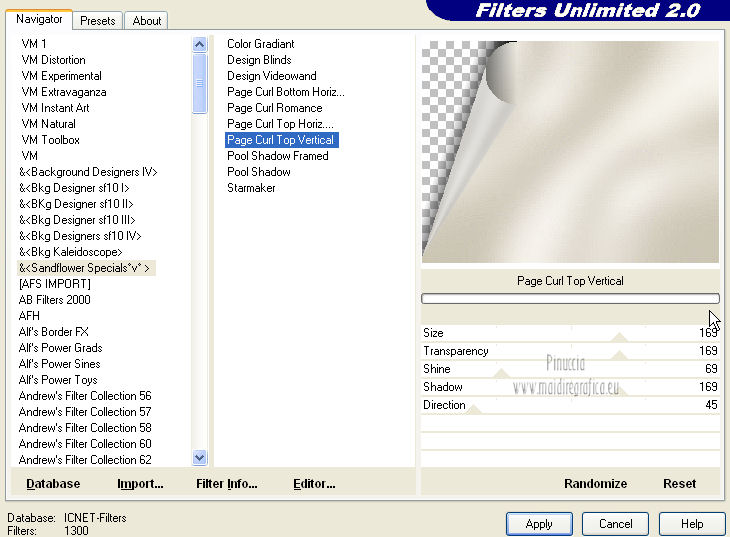Select the Navigator tab

[39, 19]
